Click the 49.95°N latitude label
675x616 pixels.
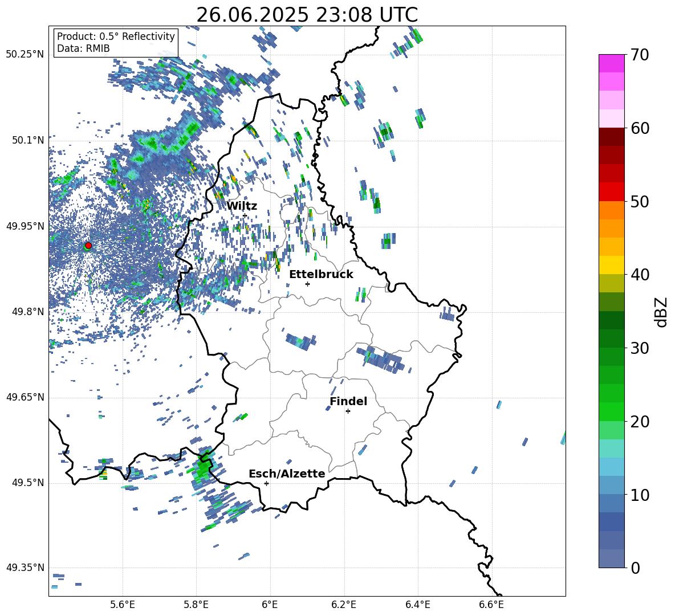coord(25,226)
